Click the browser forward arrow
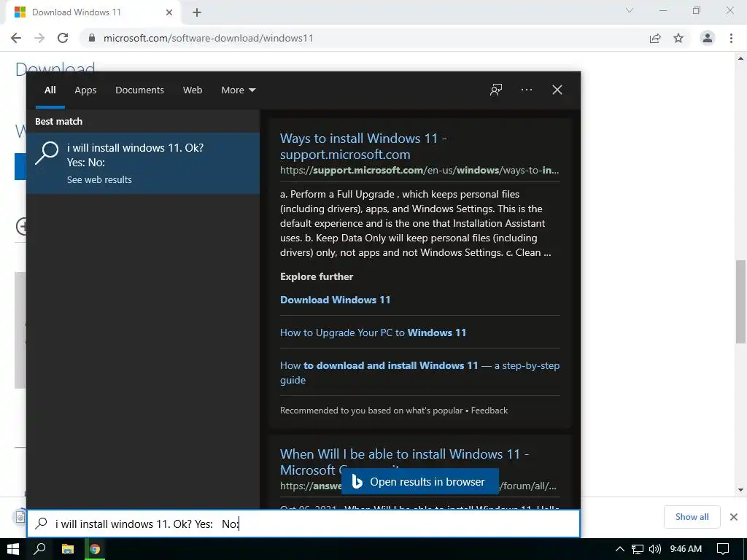Image resolution: width=747 pixels, height=560 pixels. [x=39, y=38]
